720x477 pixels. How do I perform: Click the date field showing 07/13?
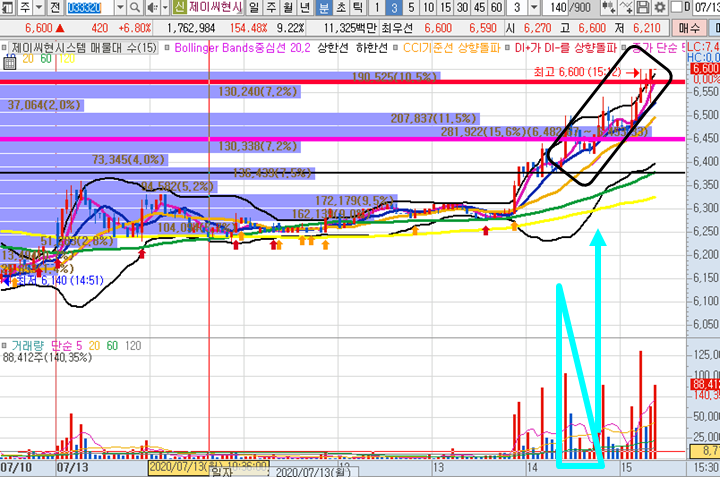click(706, 7)
